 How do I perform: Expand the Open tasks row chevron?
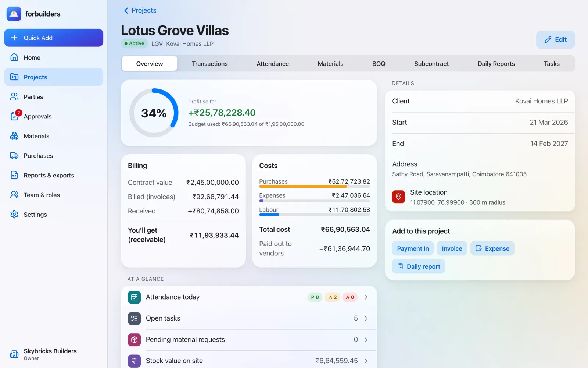pyautogui.click(x=366, y=318)
